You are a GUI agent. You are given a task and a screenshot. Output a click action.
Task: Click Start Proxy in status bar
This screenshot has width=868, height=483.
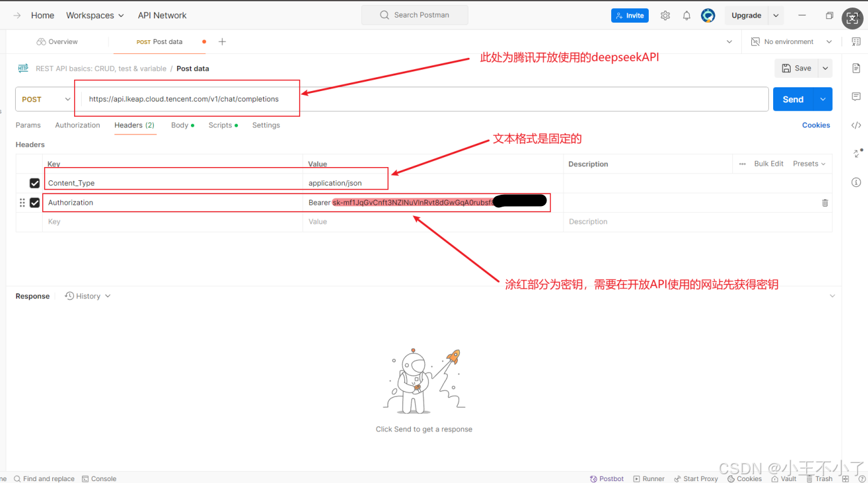click(x=696, y=479)
